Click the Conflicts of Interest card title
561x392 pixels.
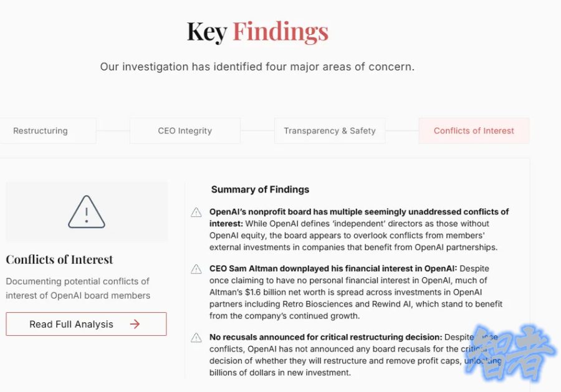coord(60,259)
